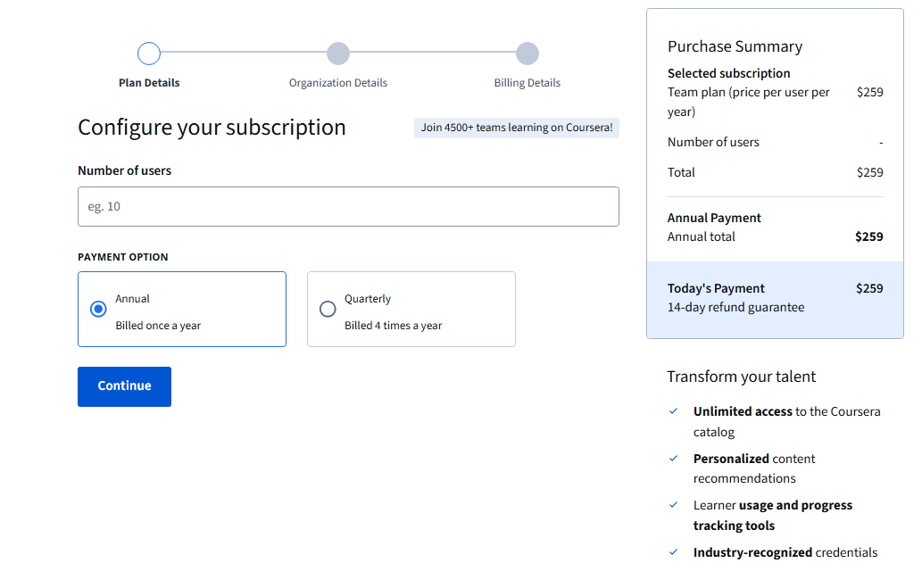Select the Quarterly radio button

tap(328, 309)
